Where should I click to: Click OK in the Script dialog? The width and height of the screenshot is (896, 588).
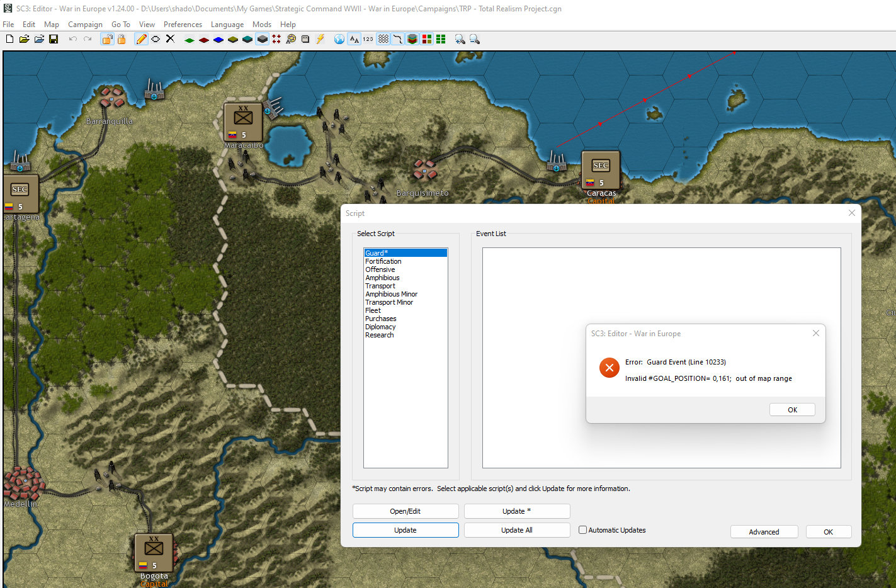pyautogui.click(x=829, y=532)
